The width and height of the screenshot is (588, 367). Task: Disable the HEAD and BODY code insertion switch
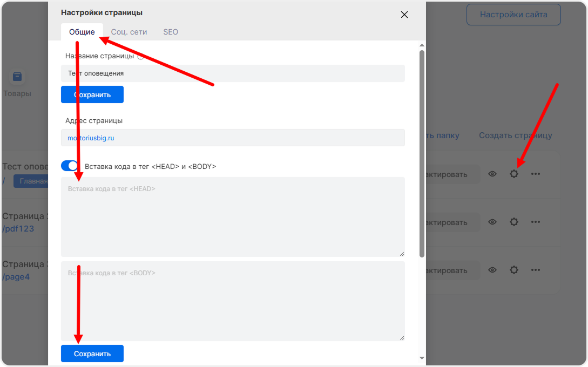click(70, 166)
